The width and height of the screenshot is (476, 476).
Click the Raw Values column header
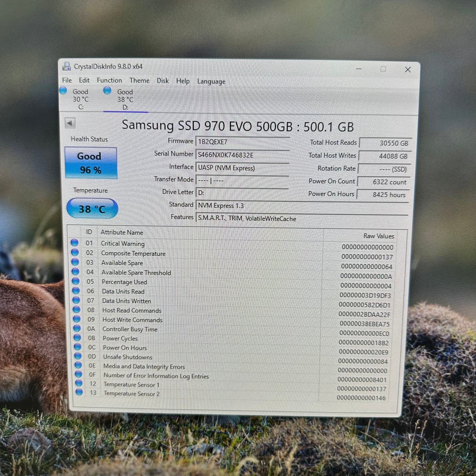click(x=378, y=236)
